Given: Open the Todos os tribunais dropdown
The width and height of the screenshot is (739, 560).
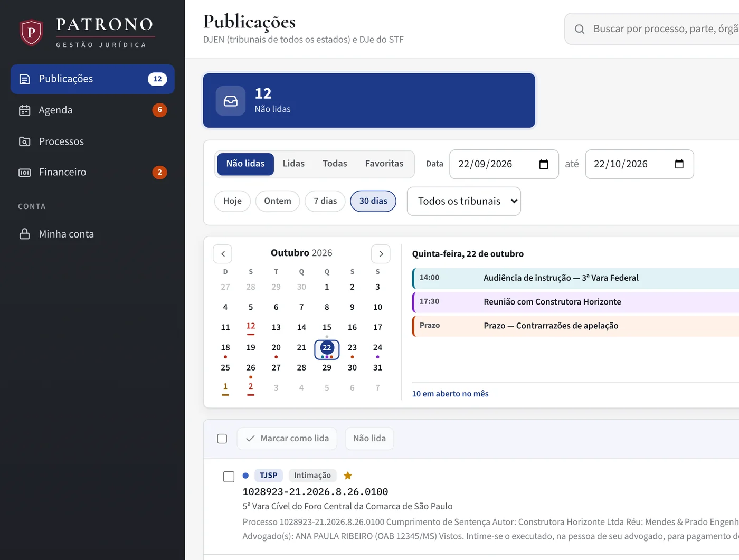Looking at the screenshot, I should 464,201.
